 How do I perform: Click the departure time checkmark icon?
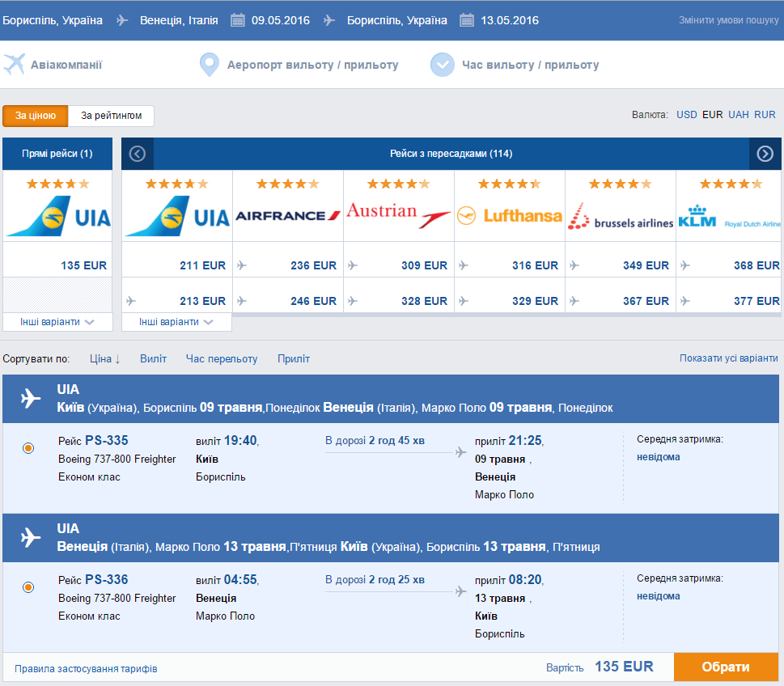[x=442, y=65]
